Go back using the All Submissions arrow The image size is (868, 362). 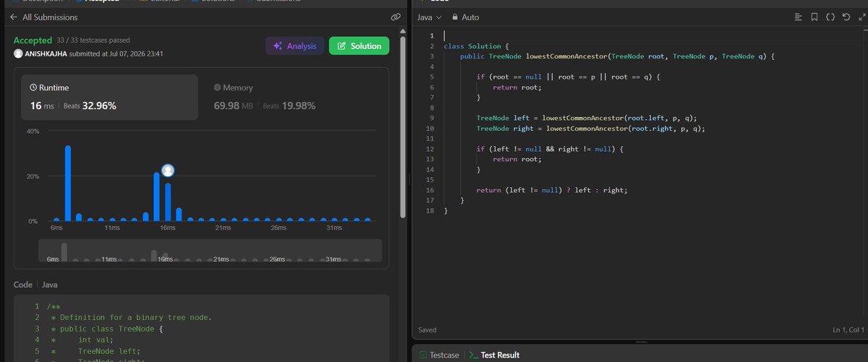[x=14, y=17]
